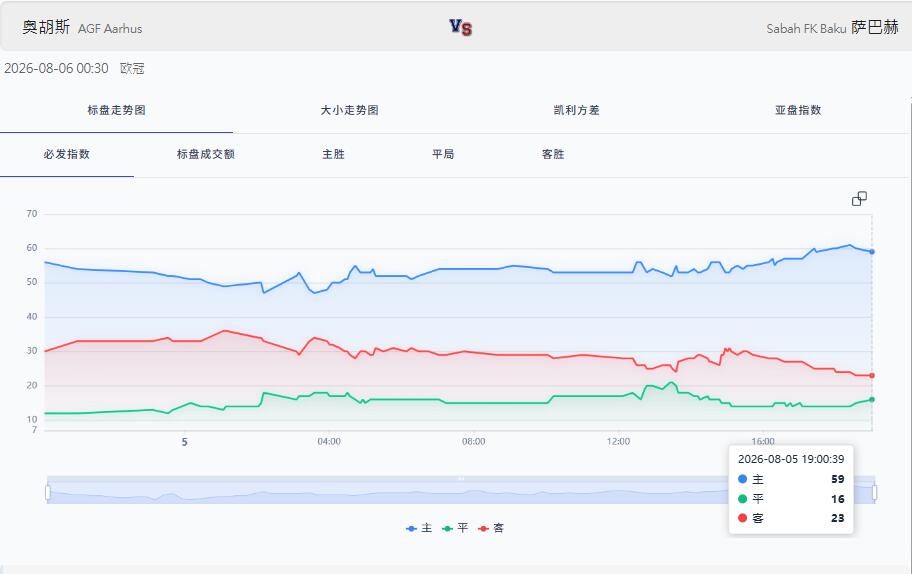Switch to the 大小走势图 tab

coord(349,110)
